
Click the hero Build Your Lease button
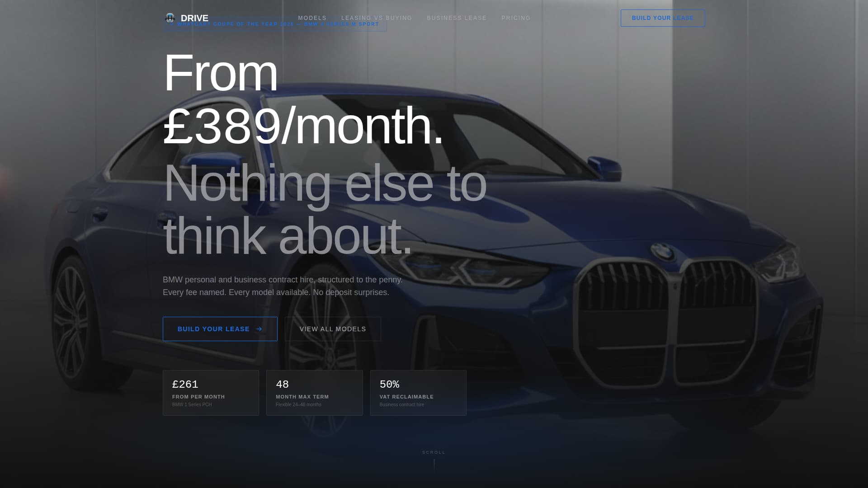[x=220, y=329]
